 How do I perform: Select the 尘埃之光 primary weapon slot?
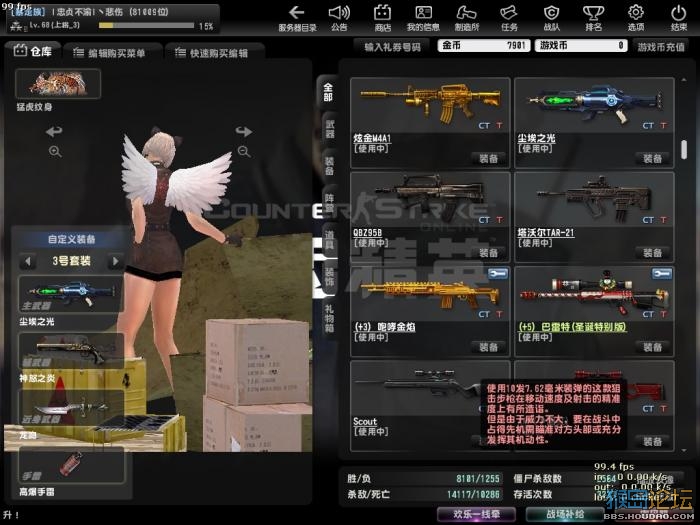71,294
